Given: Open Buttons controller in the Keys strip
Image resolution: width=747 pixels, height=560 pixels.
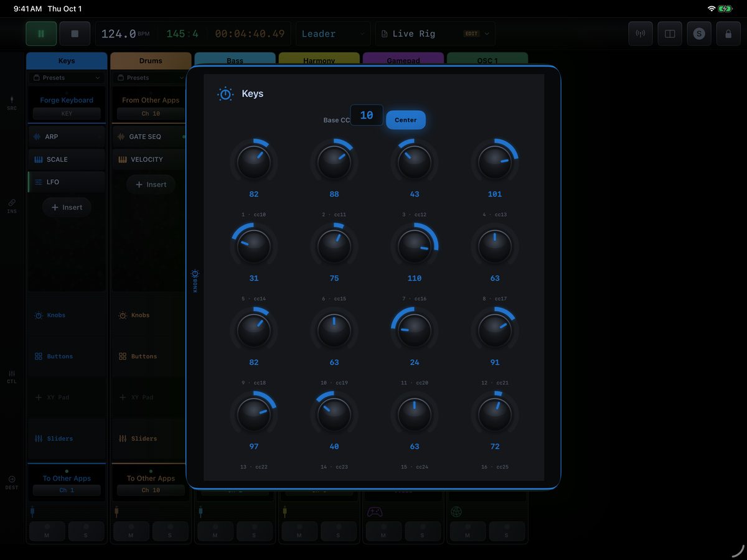Looking at the screenshot, I should point(67,357).
